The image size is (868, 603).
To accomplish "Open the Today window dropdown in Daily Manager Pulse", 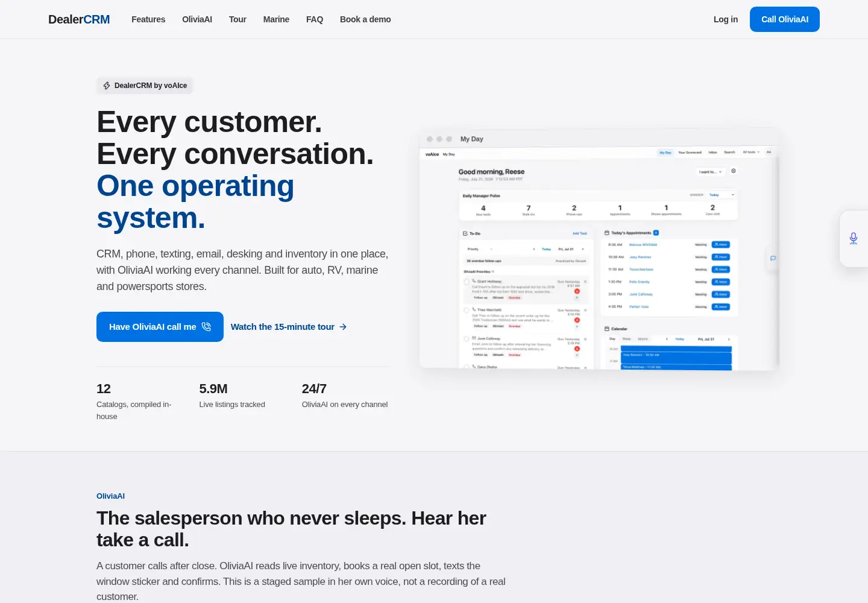I will pyautogui.click(x=722, y=195).
